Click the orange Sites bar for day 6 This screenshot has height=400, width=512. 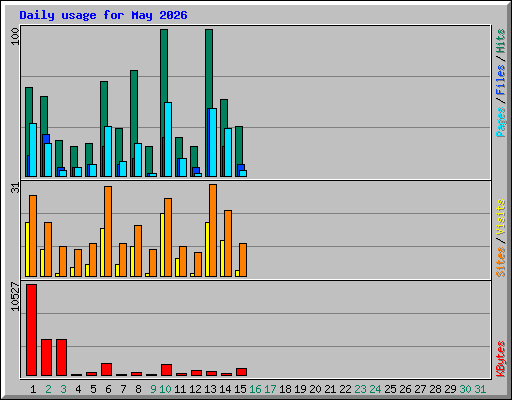click(108, 231)
